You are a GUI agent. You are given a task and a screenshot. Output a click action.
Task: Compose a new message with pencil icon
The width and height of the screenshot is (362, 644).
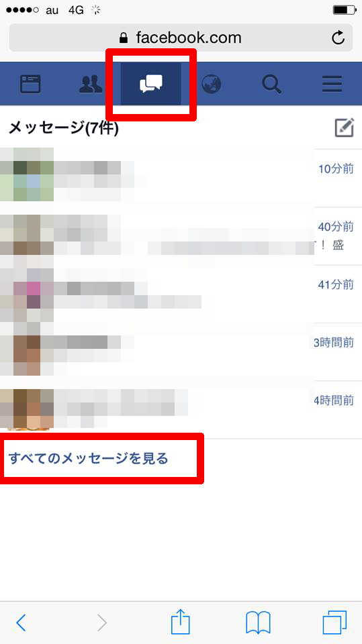(x=345, y=127)
